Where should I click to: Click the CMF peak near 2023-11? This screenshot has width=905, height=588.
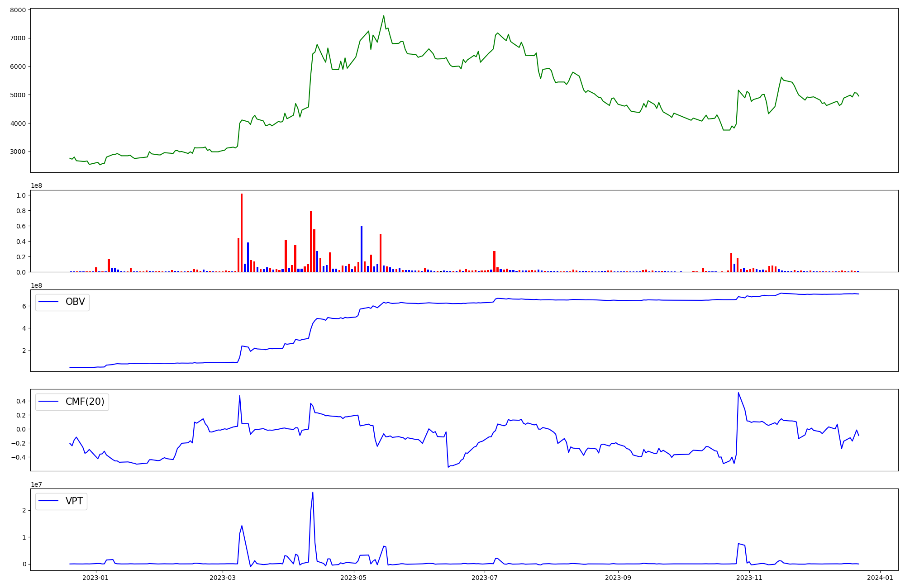[738, 393]
